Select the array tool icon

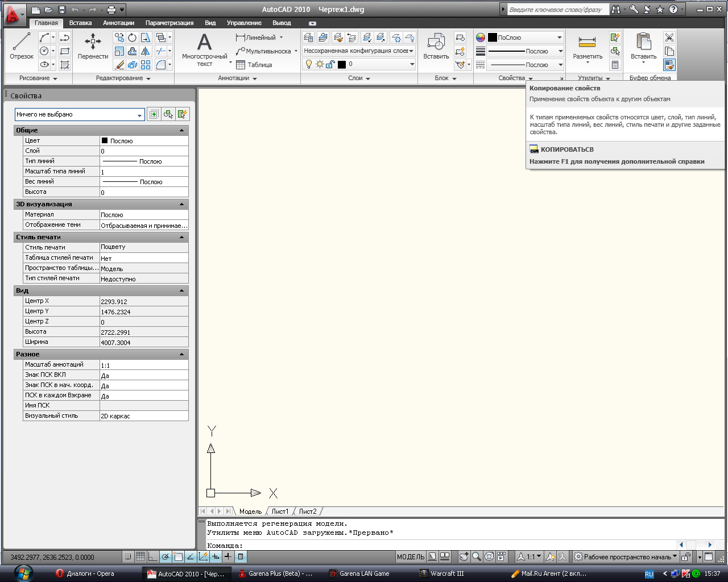click(146, 65)
